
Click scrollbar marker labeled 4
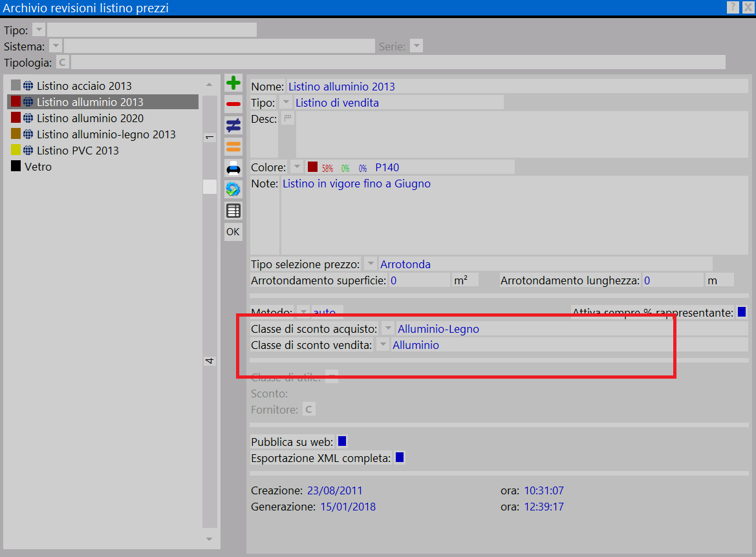click(x=210, y=361)
